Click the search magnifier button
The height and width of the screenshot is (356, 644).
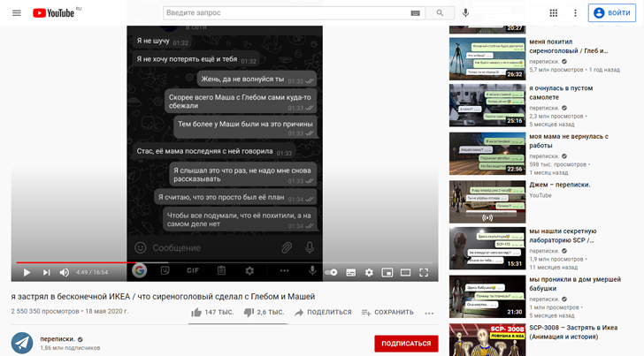click(440, 13)
